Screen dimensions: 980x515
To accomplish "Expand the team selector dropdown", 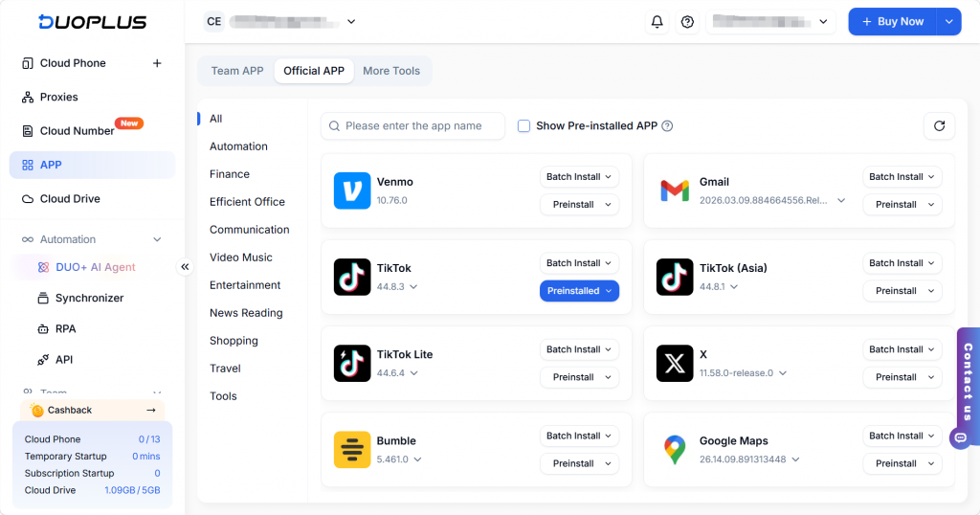I will pos(351,22).
